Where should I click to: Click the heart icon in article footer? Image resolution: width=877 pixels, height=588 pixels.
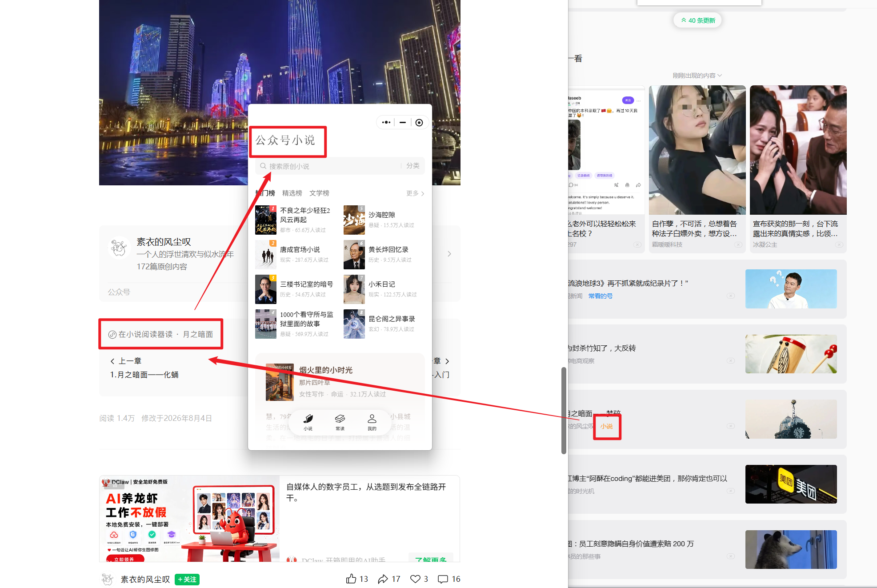415,579
